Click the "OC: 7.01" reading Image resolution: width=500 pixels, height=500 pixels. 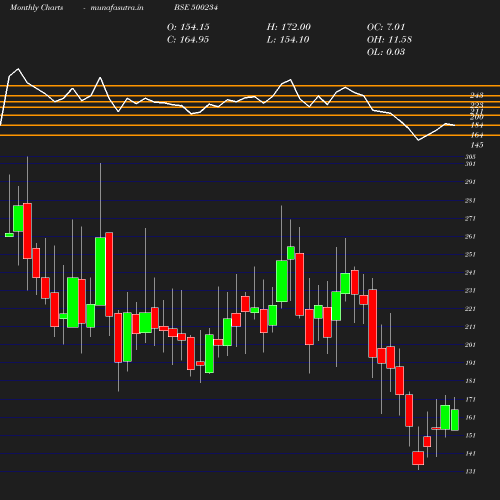coord(386,27)
